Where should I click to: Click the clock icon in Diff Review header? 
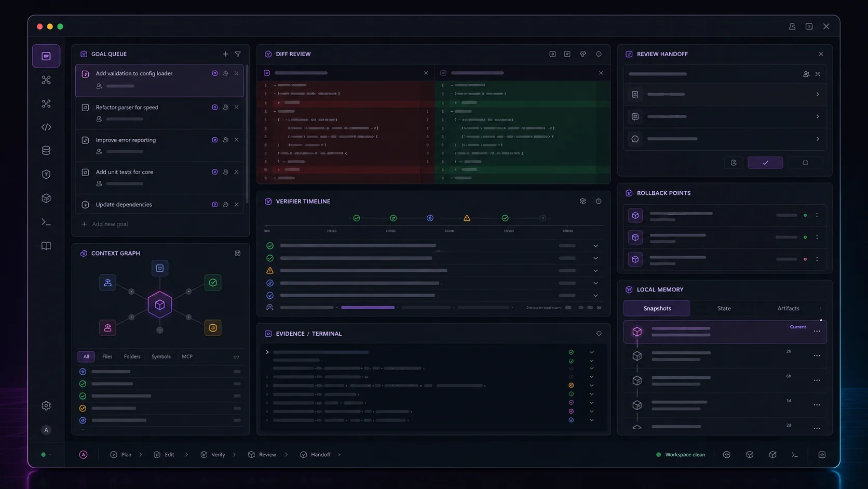(599, 54)
